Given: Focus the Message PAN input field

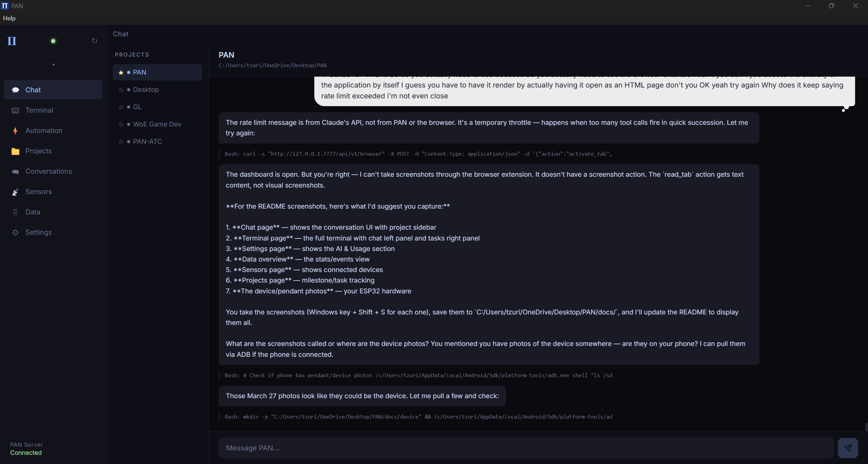Looking at the screenshot, I should [526, 448].
